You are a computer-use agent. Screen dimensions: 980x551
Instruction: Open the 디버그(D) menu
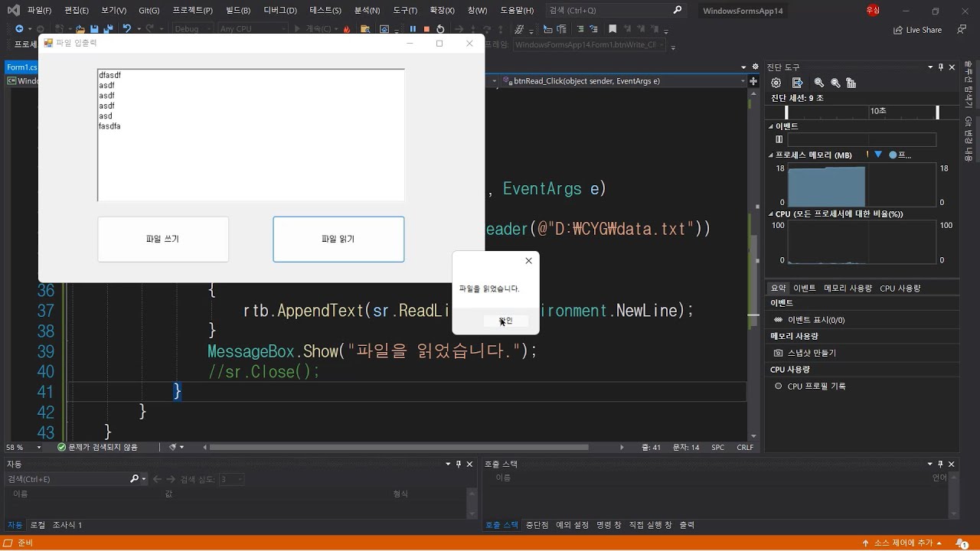[x=280, y=10]
